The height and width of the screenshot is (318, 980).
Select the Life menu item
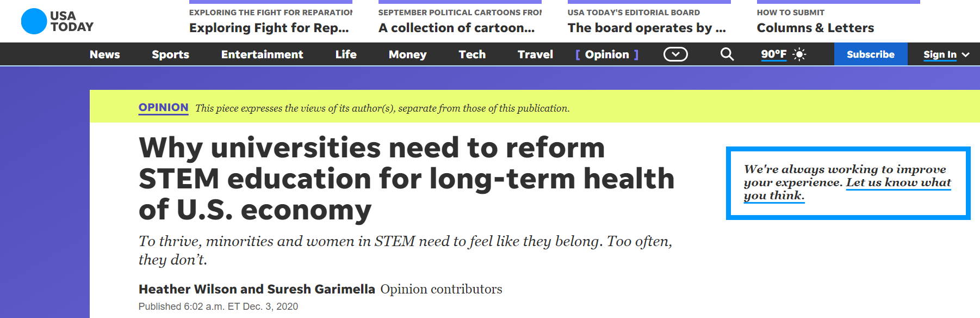[346, 54]
